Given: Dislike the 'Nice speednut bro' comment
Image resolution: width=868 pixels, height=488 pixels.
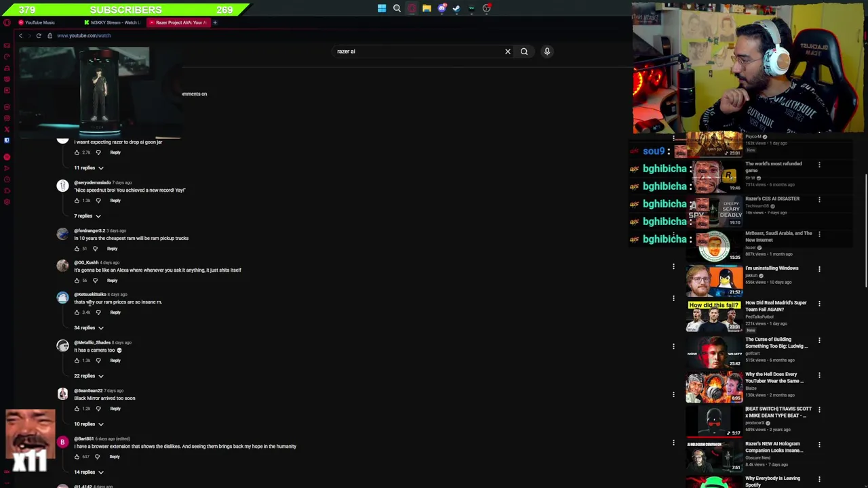Looking at the screenshot, I should [98, 201].
